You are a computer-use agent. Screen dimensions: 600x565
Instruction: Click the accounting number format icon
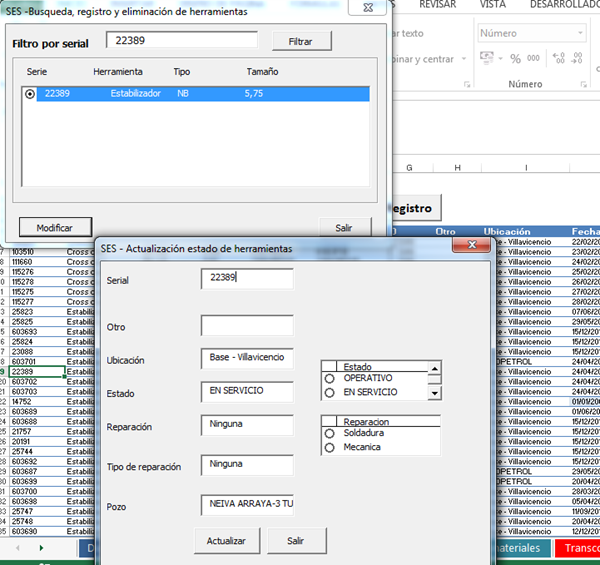[x=485, y=59]
